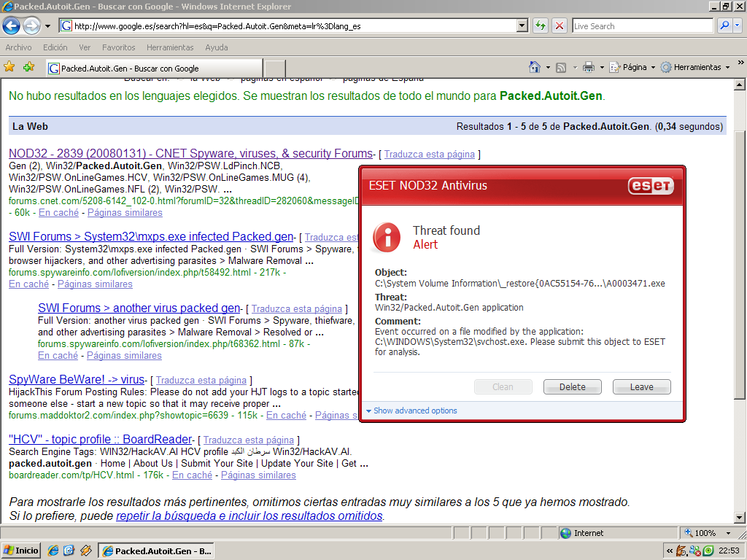The image size is (747, 560).
Task: Click the green Refresh page icon
Action: 541,26
